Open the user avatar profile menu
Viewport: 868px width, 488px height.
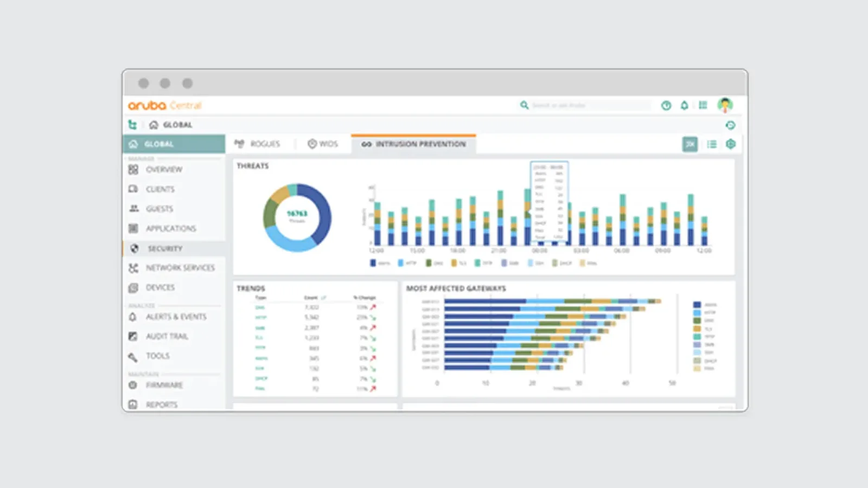point(725,105)
